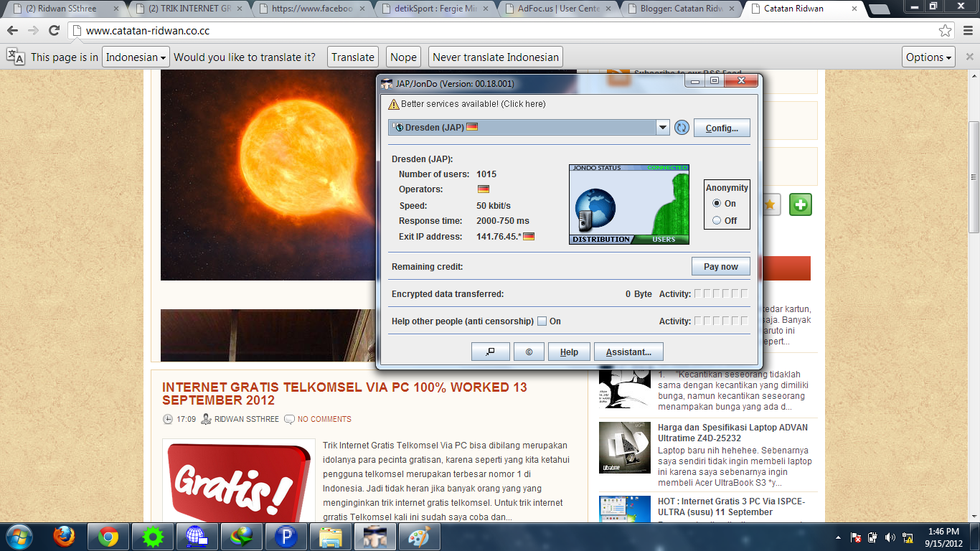Open the INTERNET GRATIS TELKOMSEL VIA PC post title
Viewport: 980px width, 551px height.
tap(344, 393)
